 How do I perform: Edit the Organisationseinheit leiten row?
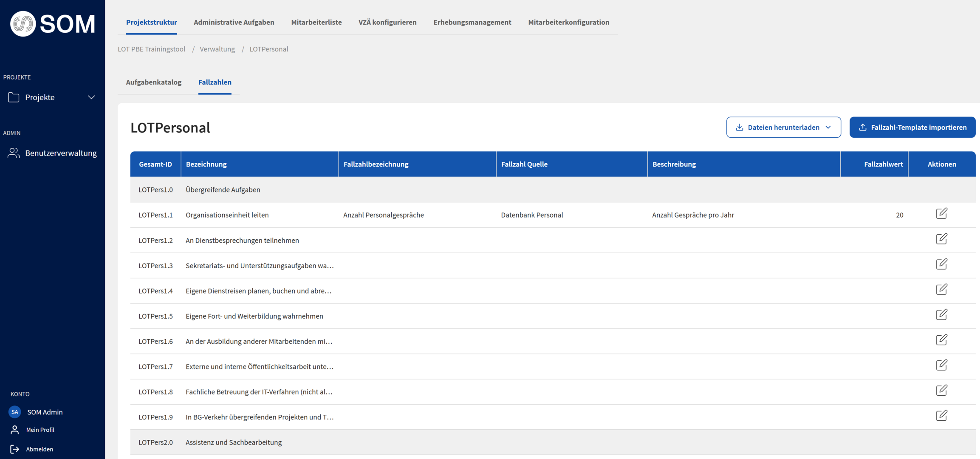click(x=941, y=213)
